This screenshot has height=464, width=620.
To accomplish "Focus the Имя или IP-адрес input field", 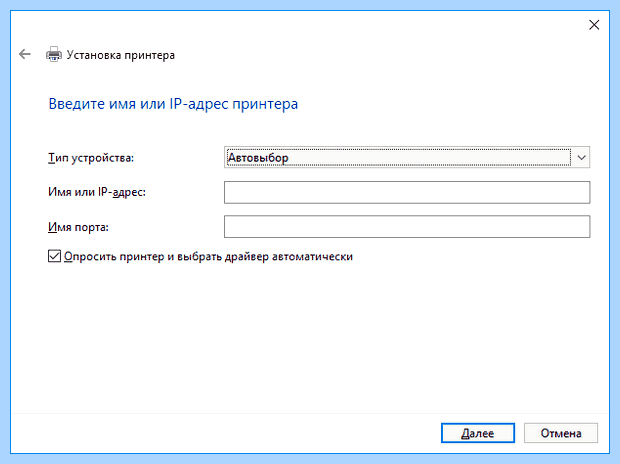I will [x=407, y=192].
